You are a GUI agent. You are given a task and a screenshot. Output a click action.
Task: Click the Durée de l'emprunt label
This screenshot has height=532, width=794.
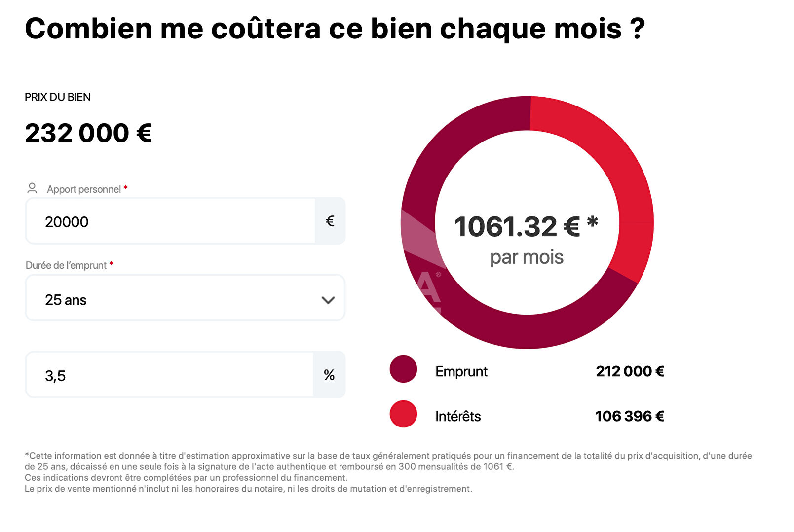pos(66,265)
